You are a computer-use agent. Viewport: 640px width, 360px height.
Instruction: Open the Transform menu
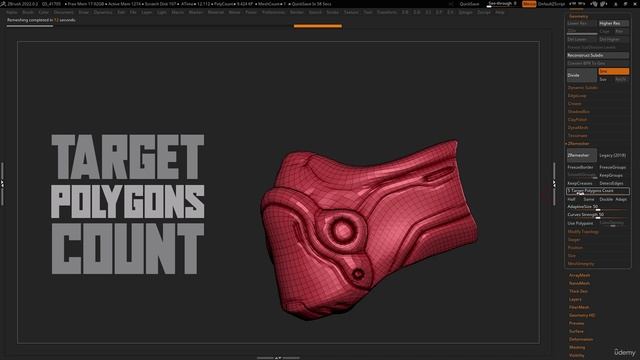click(387, 12)
